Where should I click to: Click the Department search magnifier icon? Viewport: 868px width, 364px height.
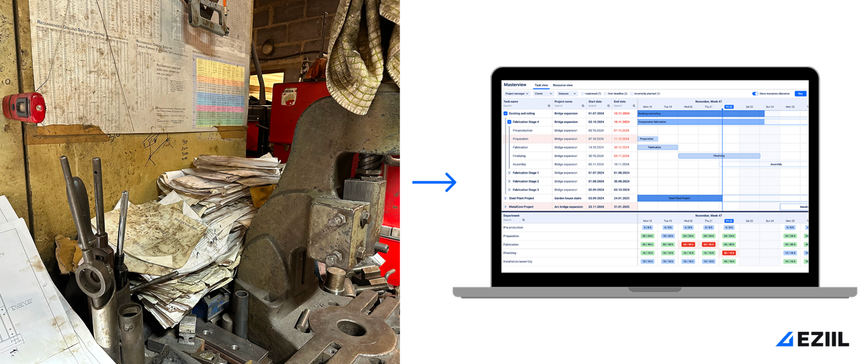tap(523, 219)
